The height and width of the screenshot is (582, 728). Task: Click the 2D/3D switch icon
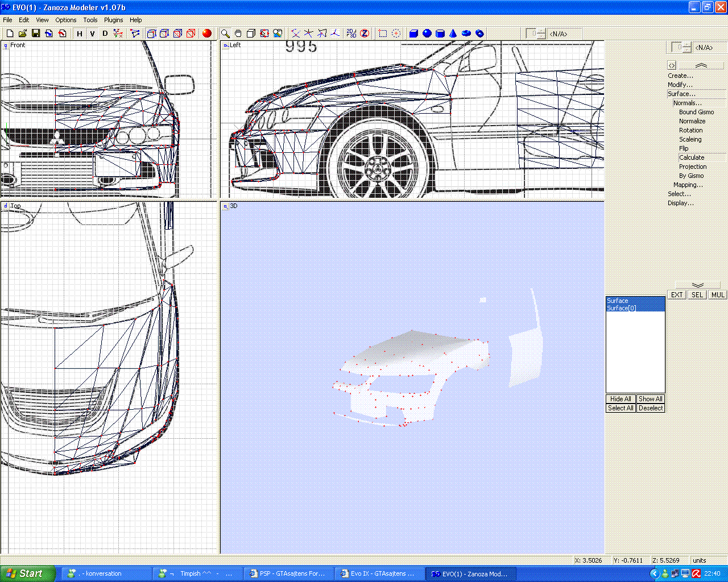point(351,34)
